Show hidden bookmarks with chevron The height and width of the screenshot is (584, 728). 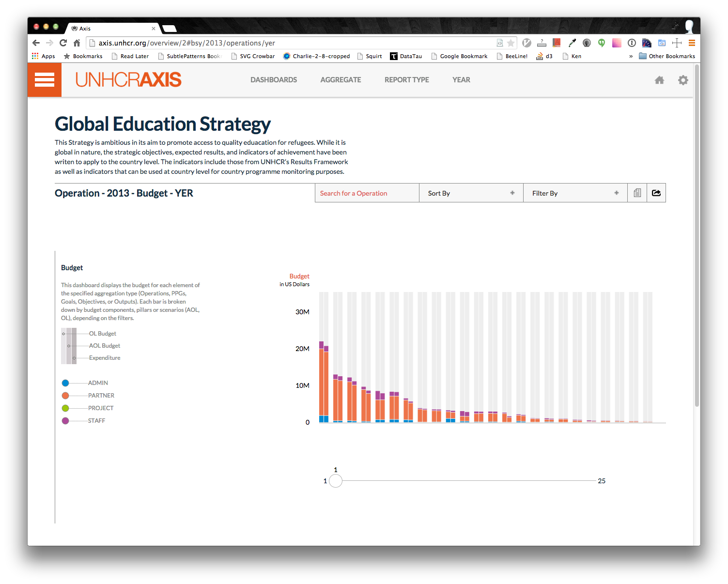pyautogui.click(x=631, y=56)
